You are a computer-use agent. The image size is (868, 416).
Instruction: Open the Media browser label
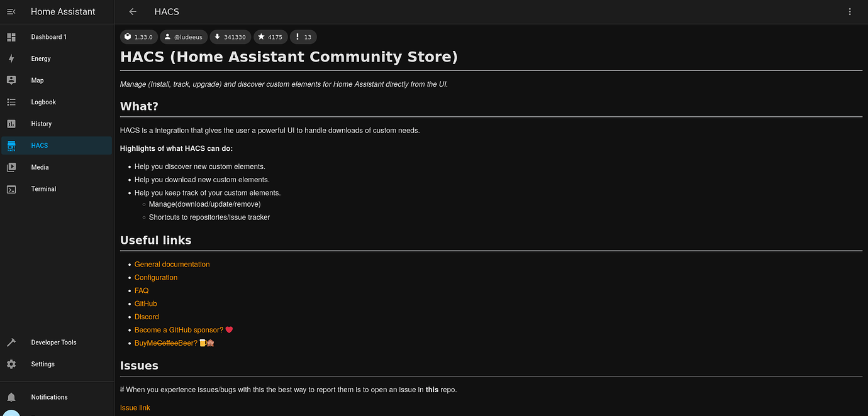[40, 167]
